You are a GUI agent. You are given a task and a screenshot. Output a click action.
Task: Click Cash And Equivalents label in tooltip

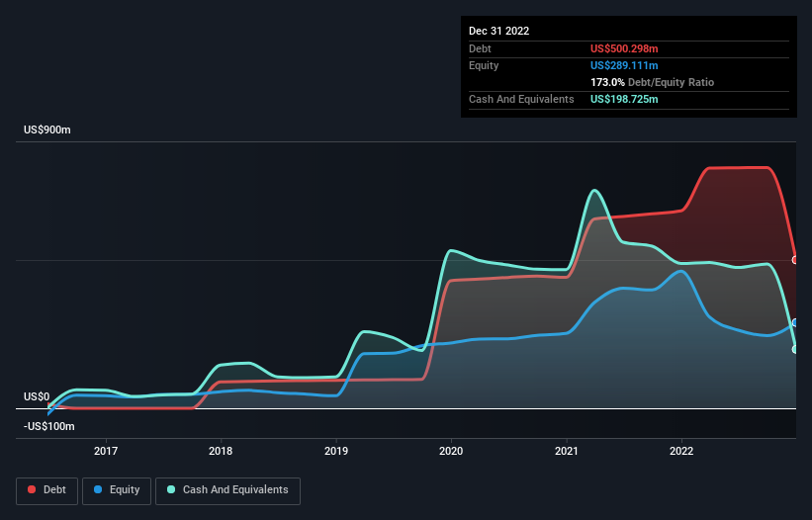click(521, 99)
